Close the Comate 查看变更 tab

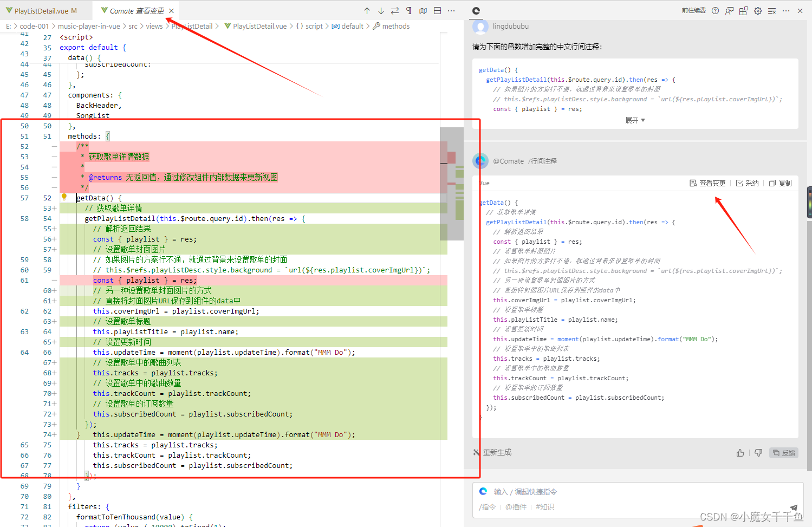point(171,11)
